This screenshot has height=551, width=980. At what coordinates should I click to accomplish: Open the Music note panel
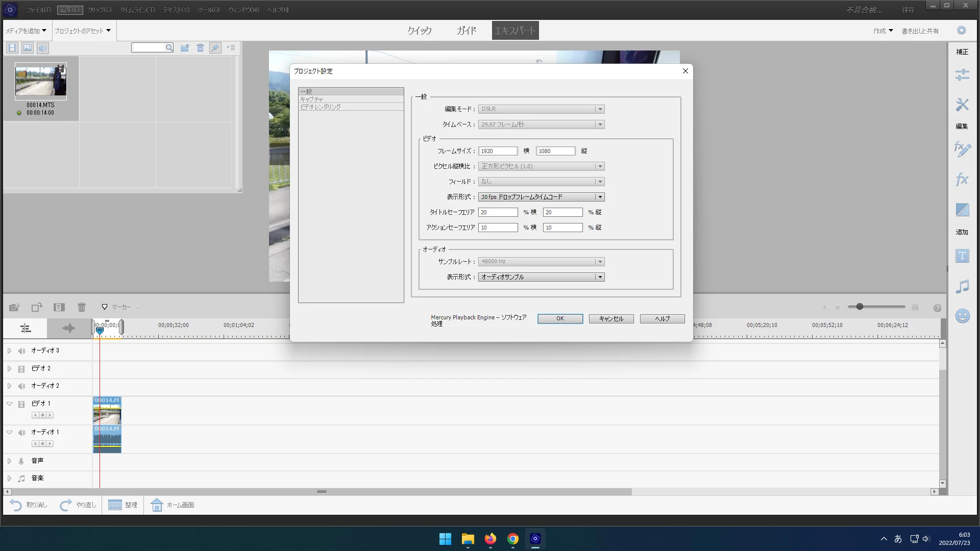tap(962, 286)
